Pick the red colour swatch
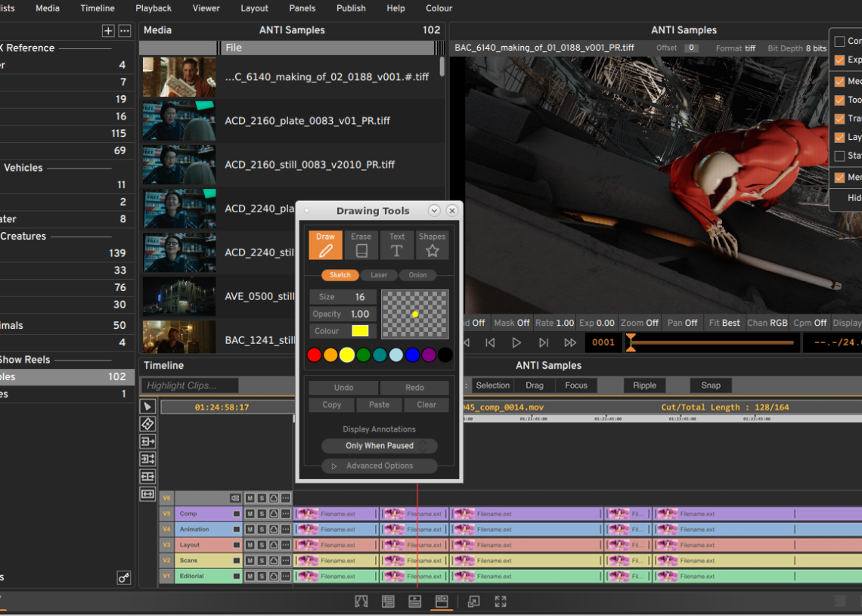The image size is (862, 616). (315, 355)
